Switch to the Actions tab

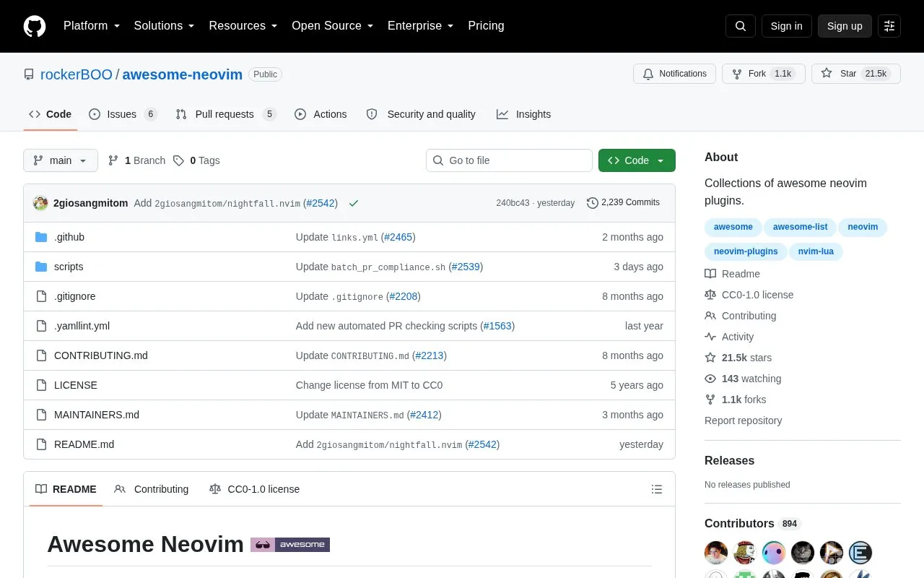click(321, 114)
